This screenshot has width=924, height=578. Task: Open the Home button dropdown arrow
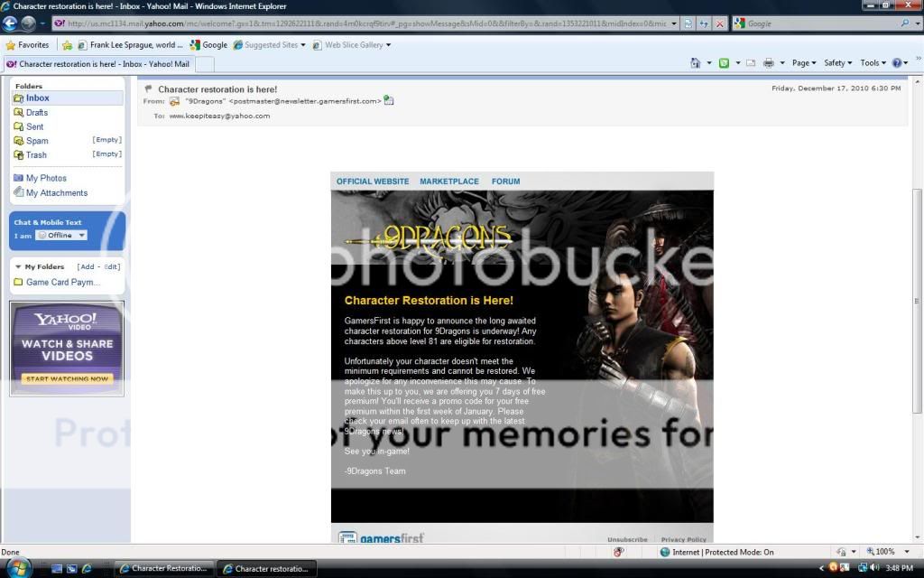point(709,62)
